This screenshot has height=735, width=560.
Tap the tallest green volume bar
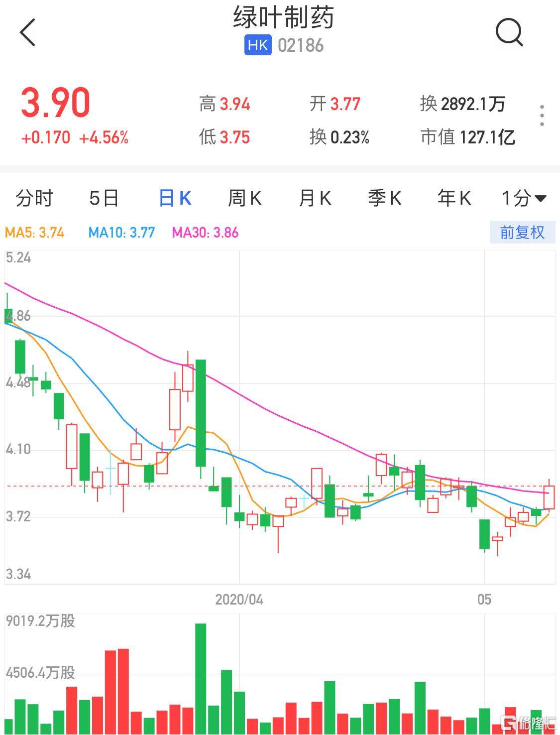201,678
